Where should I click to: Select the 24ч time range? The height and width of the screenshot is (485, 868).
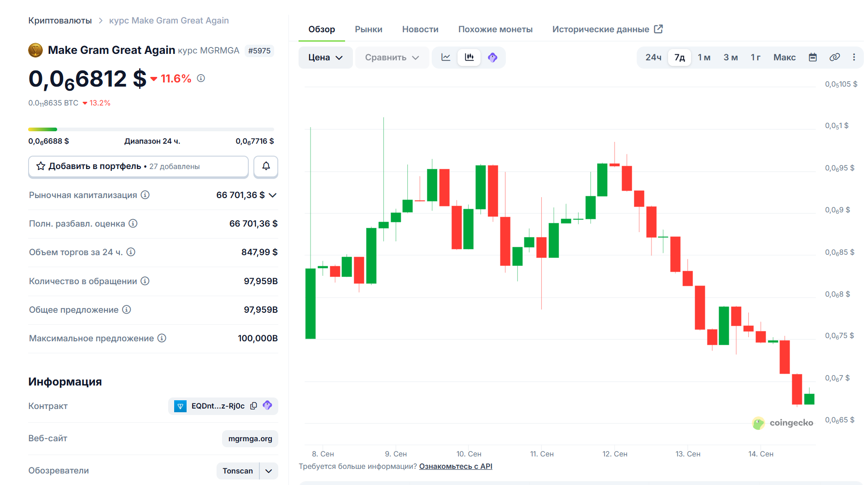653,58
